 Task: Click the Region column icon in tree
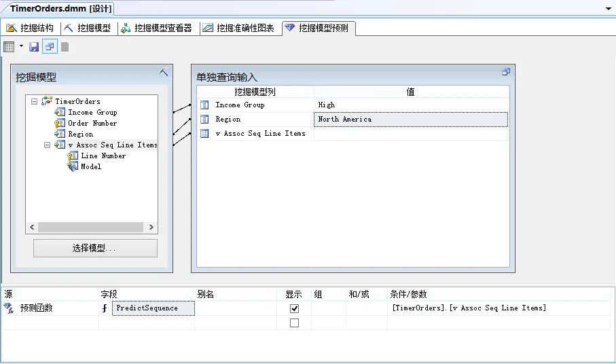60,134
